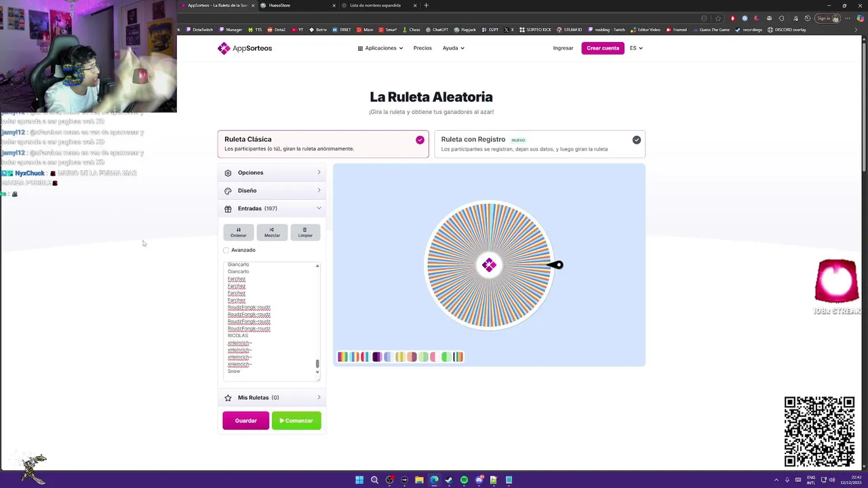Screen dimensions: 868x488
Task: Start the wheel with Comenzar
Action: tap(296, 421)
